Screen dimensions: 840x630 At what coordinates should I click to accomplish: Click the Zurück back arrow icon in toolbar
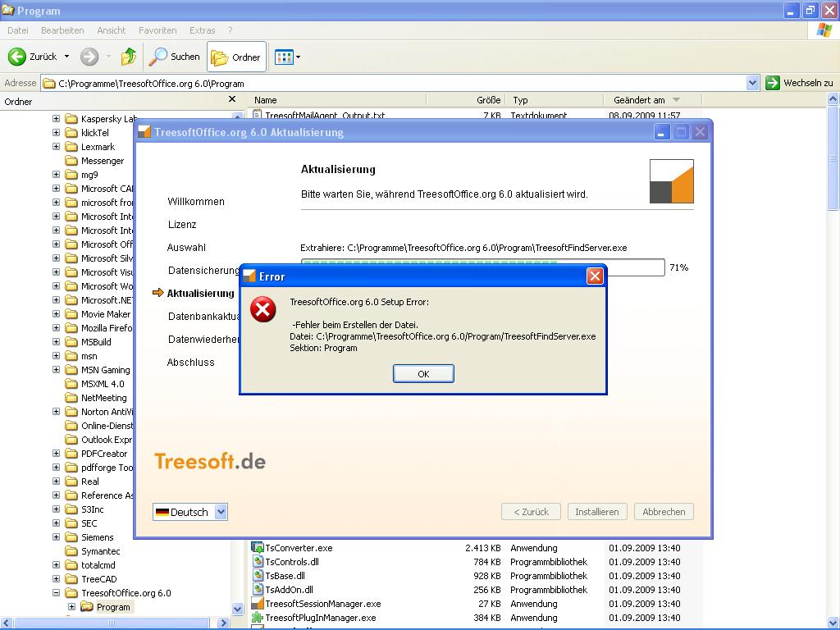pyautogui.click(x=16, y=57)
